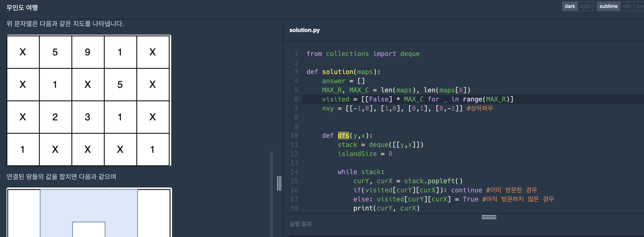Click the 실행 결과 panel label
The width and height of the screenshot is (644, 237).
click(300, 224)
